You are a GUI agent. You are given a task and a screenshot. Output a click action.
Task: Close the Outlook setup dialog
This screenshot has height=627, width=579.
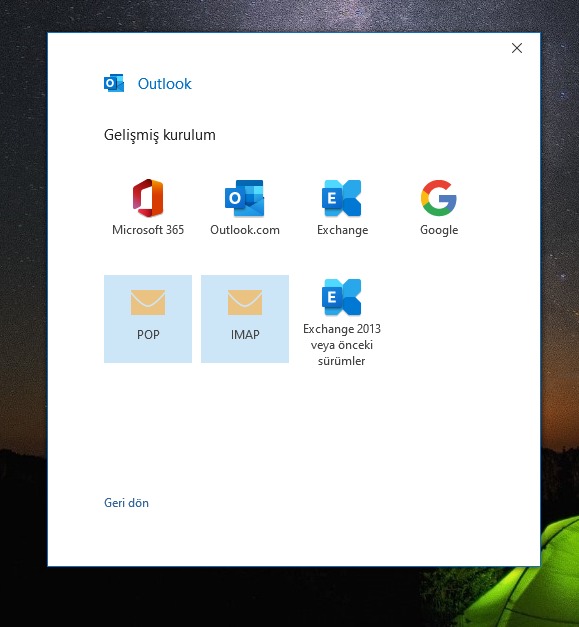click(x=517, y=48)
